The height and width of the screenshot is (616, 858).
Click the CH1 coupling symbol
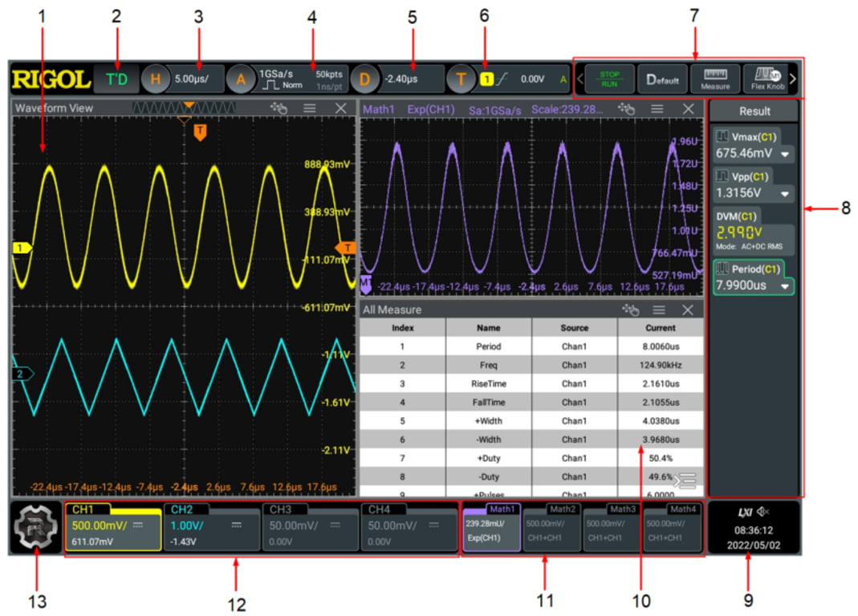[x=138, y=525]
